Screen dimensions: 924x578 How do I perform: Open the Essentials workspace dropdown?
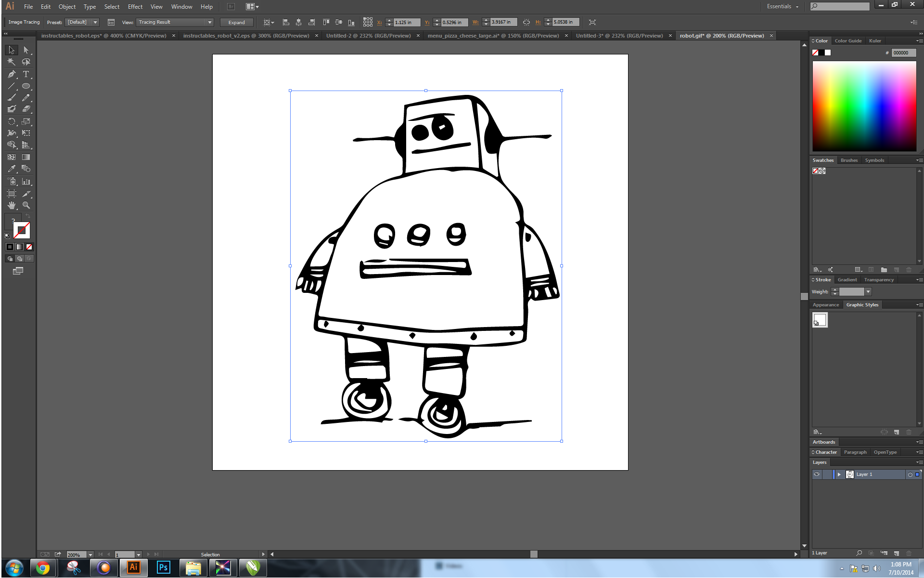783,6
